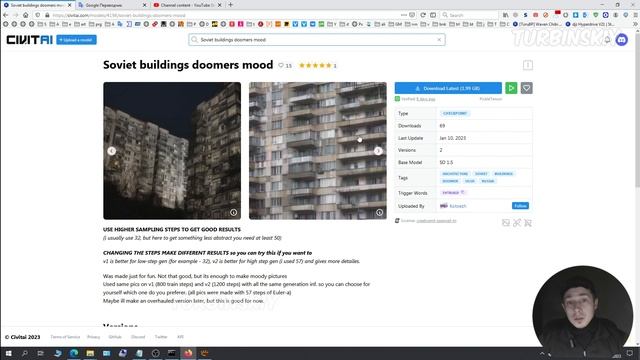The height and width of the screenshot is (360, 640).
Task: Show more bookmarks with the chevron
Action: 636,24
